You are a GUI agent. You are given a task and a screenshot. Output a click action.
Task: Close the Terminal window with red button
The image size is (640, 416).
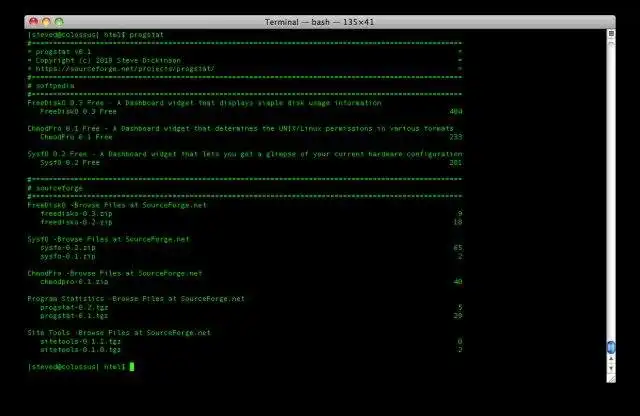[33, 22]
